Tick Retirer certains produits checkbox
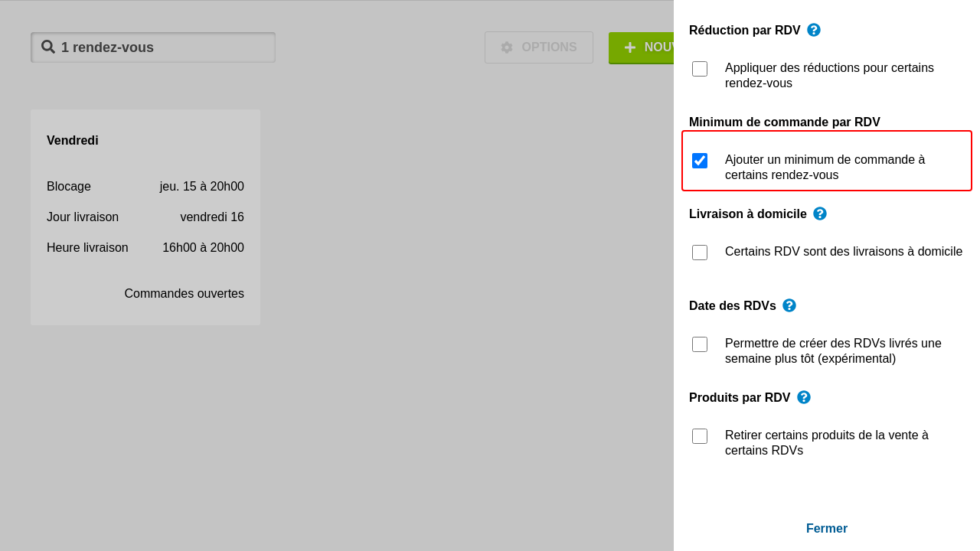Image resolution: width=980 pixels, height=551 pixels. click(700, 436)
